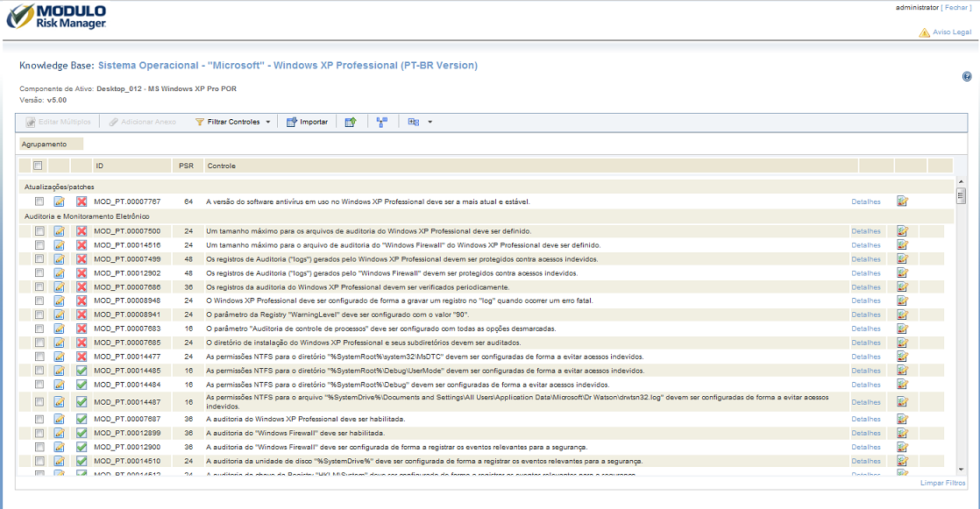Open Detalhes for MOD_PT.00014484
Viewport: 980px width, 509px height.
(866, 385)
